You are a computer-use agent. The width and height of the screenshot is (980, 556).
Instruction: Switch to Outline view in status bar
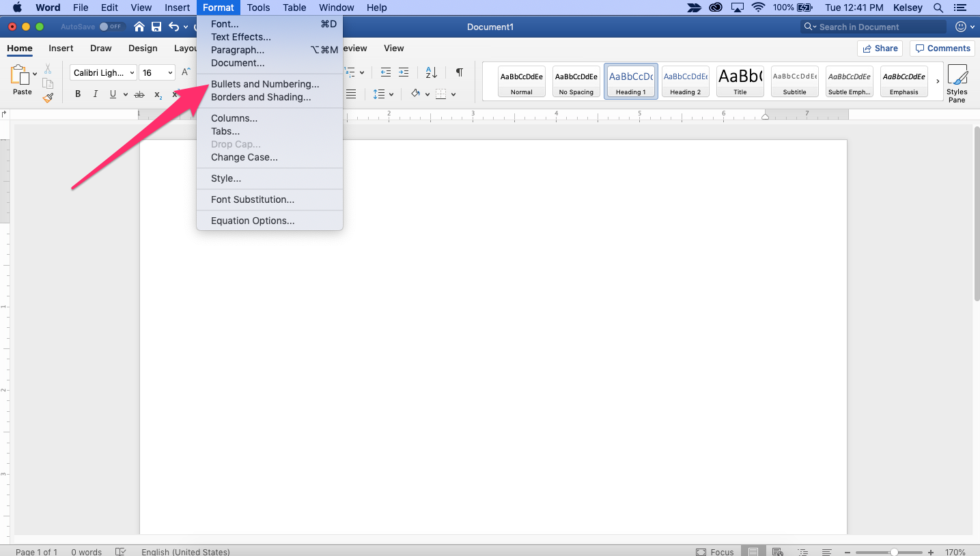tap(802, 552)
